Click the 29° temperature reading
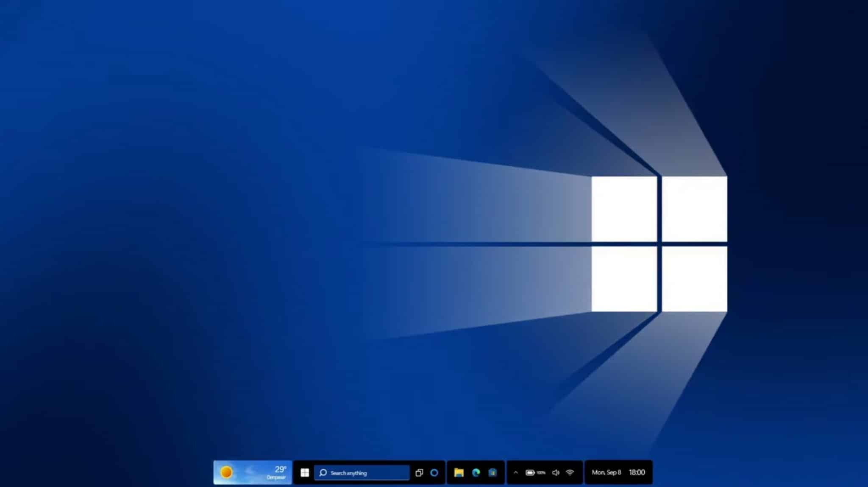This screenshot has height=487, width=868. (280, 469)
